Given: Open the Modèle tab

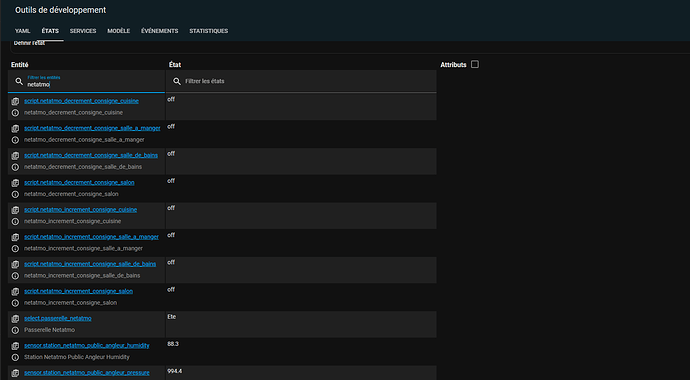Looking at the screenshot, I should pos(118,31).
